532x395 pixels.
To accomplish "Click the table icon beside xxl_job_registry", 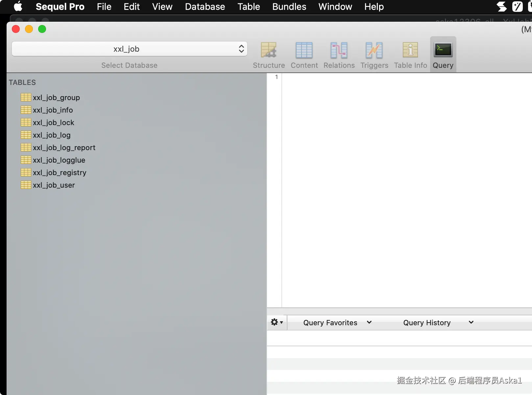I will 26,172.
